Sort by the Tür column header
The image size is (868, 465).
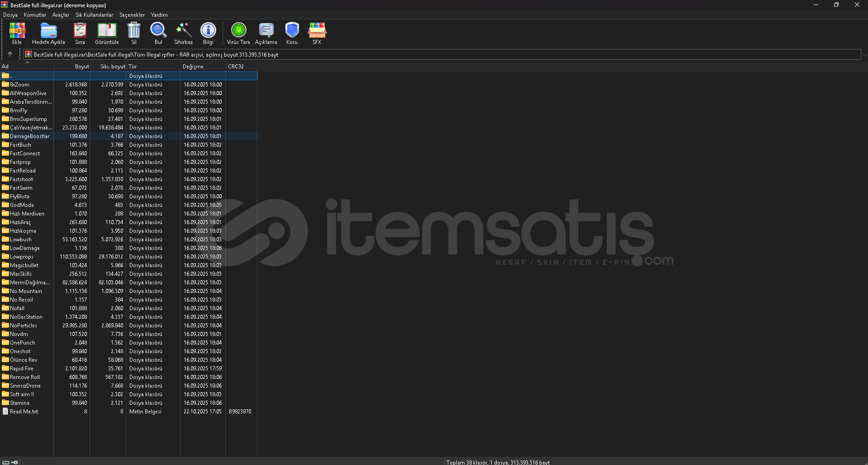(153, 67)
